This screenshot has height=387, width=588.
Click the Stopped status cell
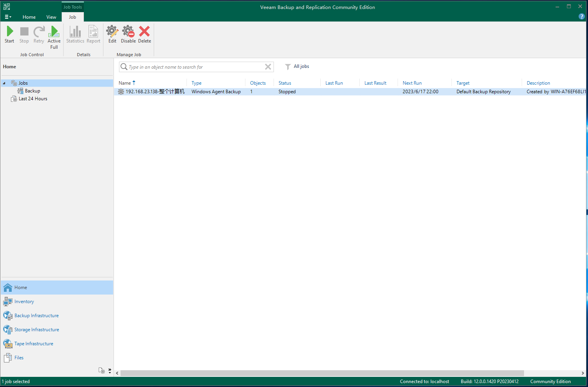287,92
